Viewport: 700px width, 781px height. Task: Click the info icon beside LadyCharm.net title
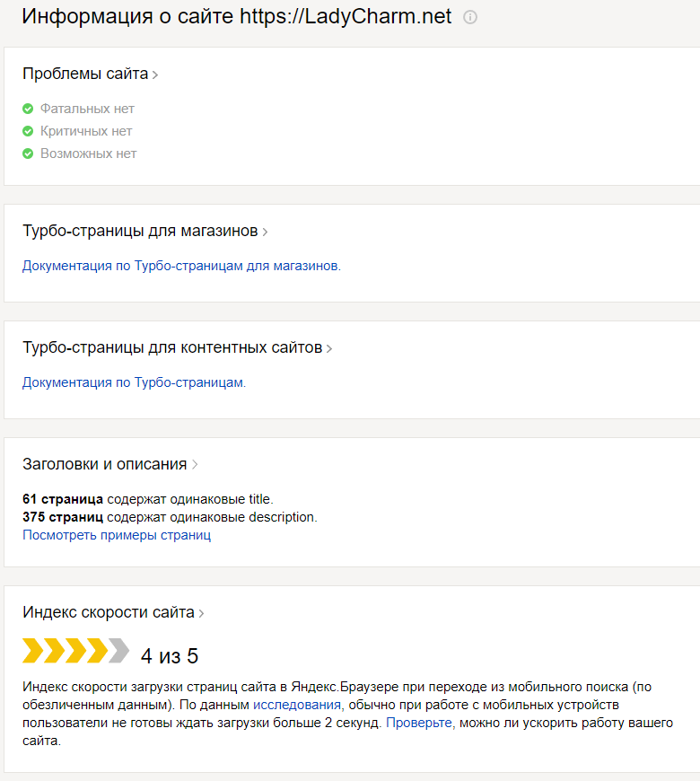coord(470,17)
